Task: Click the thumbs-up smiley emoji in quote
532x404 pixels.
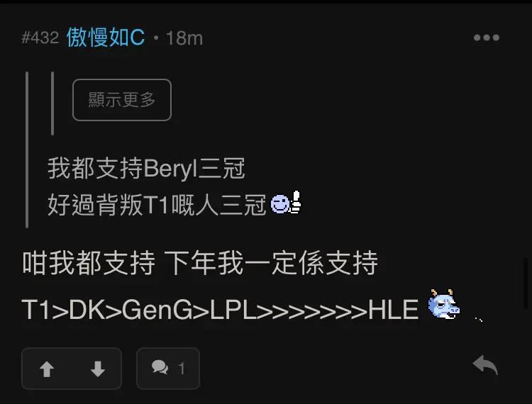Action: pos(286,203)
